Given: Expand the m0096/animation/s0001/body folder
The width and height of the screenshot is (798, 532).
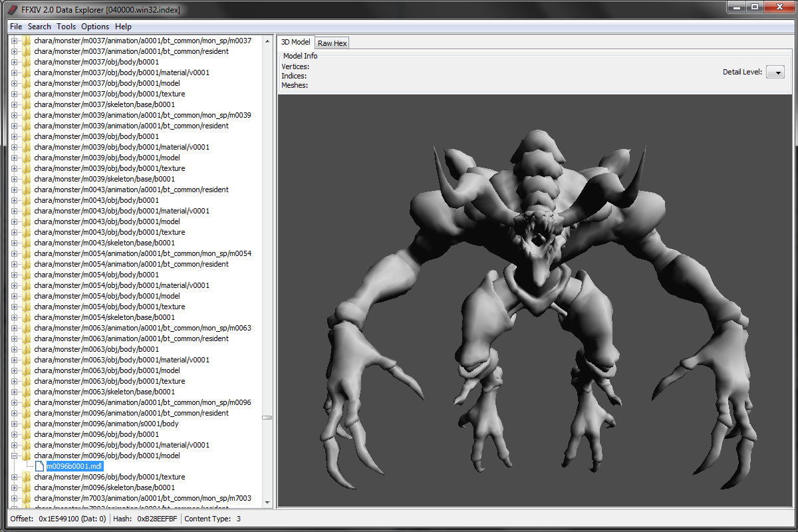Looking at the screenshot, I should [x=15, y=424].
